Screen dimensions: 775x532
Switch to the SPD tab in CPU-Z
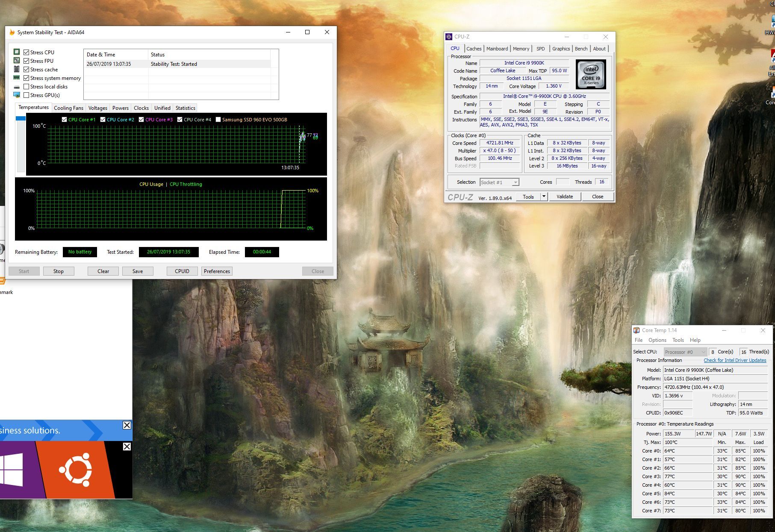[541, 49]
